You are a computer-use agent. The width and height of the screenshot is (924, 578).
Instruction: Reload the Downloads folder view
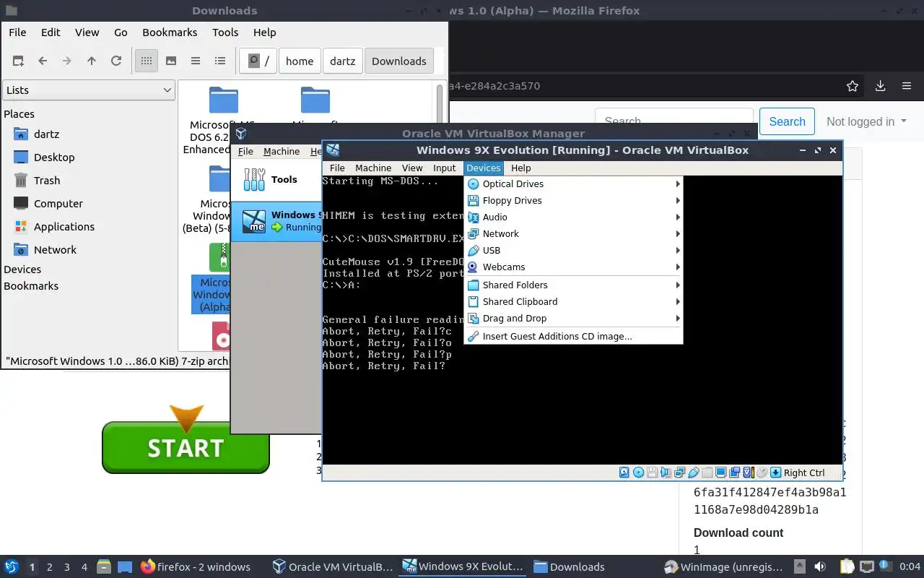[x=116, y=61]
